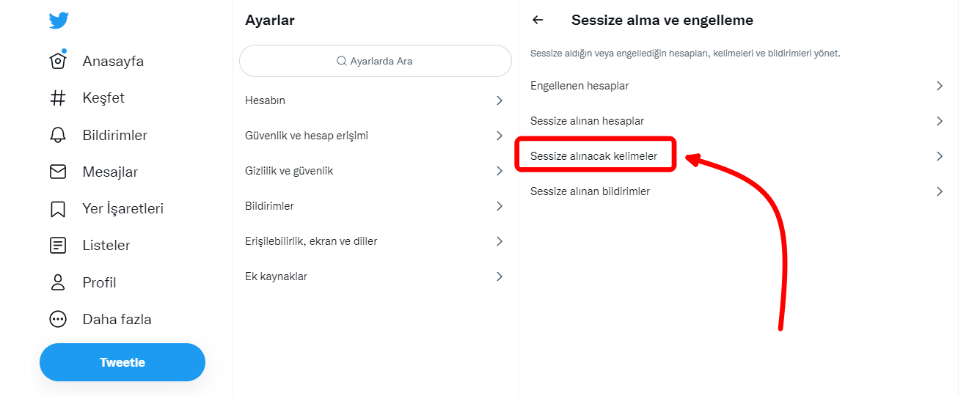Expand Engellenen hesaplar chevron

point(940,86)
